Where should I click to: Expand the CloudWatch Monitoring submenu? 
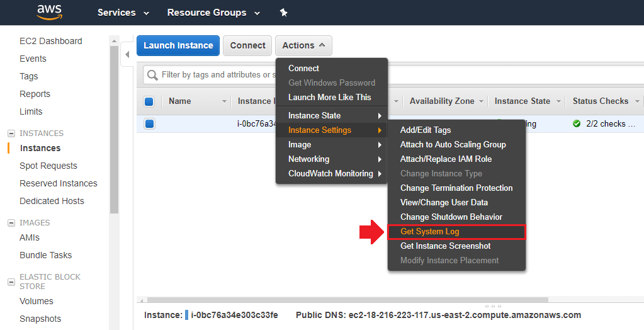pos(332,173)
